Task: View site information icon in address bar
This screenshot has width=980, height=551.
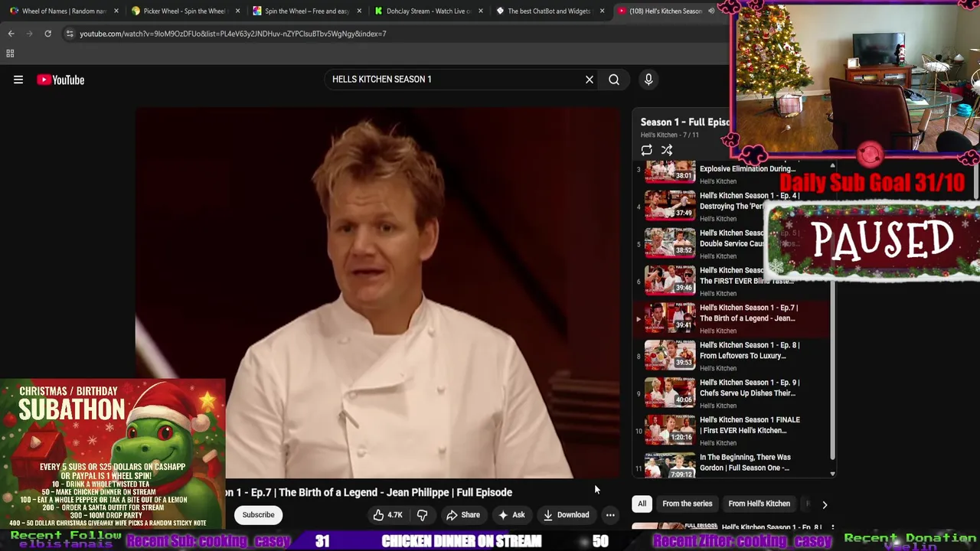Action: pyautogui.click(x=70, y=34)
